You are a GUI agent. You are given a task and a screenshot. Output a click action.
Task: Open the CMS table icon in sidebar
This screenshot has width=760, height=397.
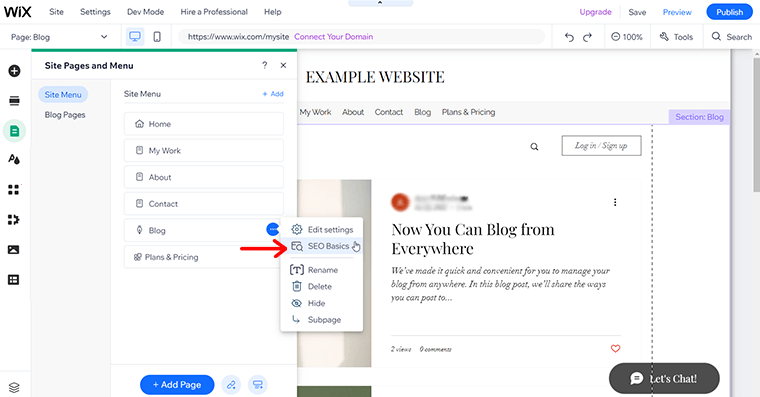[x=14, y=280]
